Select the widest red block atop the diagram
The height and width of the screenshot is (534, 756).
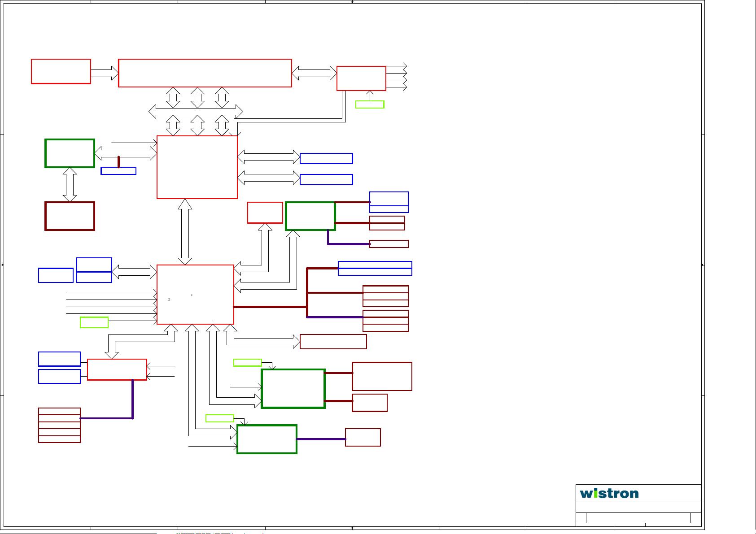coord(205,73)
